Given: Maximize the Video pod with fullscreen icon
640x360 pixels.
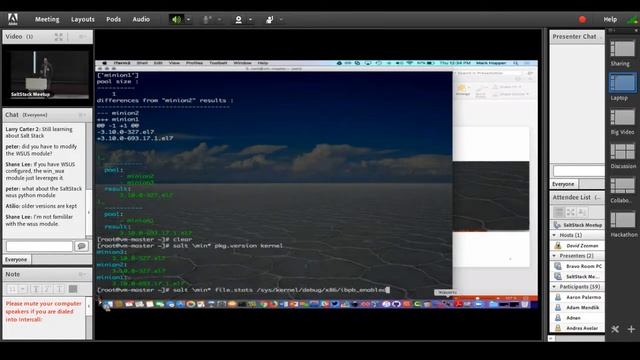Looking at the screenshot, I should coord(59,37).
